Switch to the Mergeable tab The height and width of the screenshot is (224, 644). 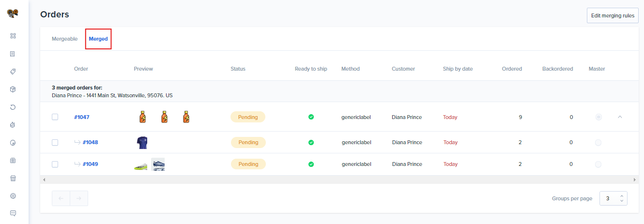[64, 39]
